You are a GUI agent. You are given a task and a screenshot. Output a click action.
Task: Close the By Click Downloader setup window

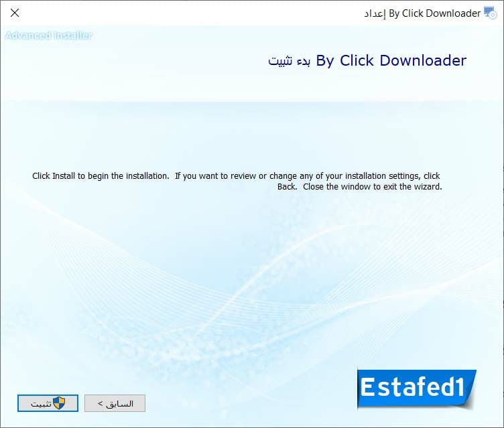[x=15, y=13]
